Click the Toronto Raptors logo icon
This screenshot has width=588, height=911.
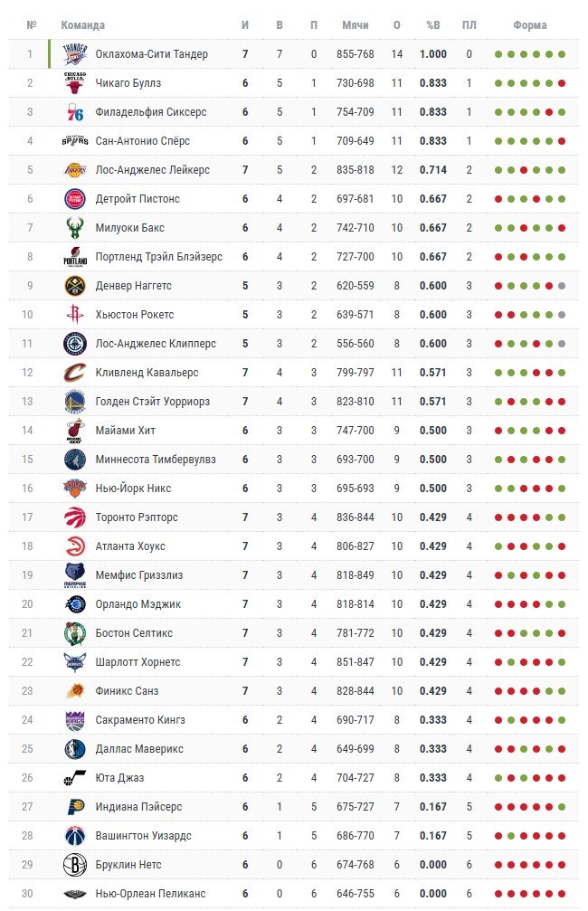pos(75,517)
